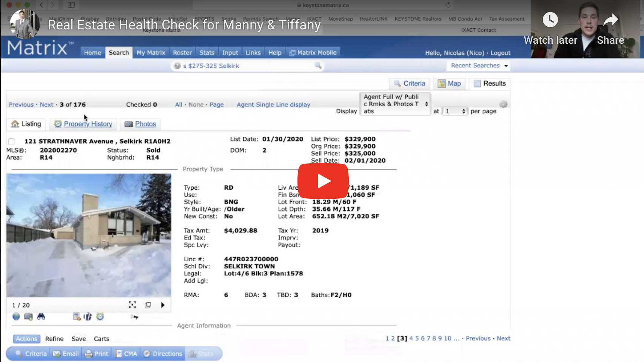Get Directions from the action bar
This screenshot has height=362, width=644.
click(163, 354)
